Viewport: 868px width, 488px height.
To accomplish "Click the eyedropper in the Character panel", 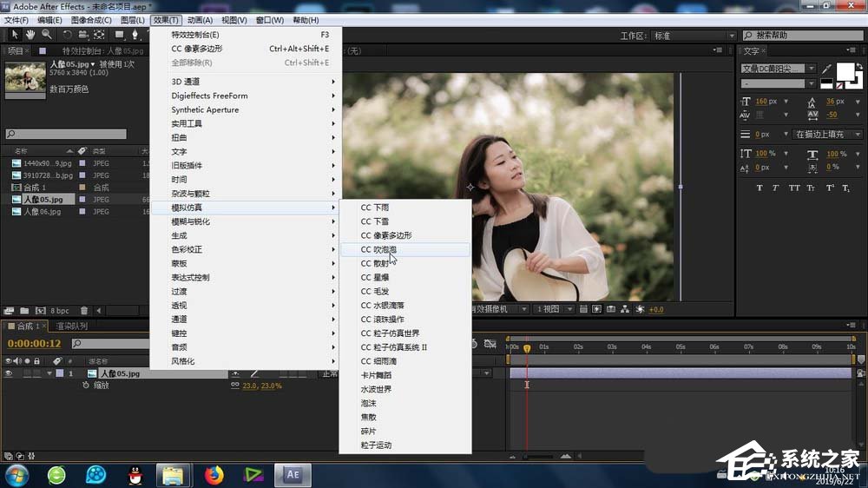I will tap(826, 69).
